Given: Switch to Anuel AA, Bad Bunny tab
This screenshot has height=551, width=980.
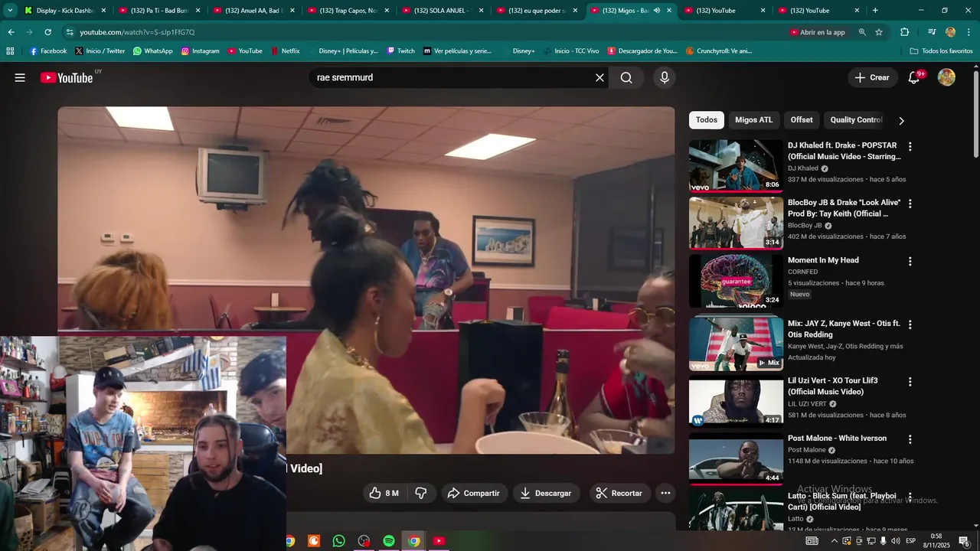Looking at the screenshot, I should tap(253, 11).
